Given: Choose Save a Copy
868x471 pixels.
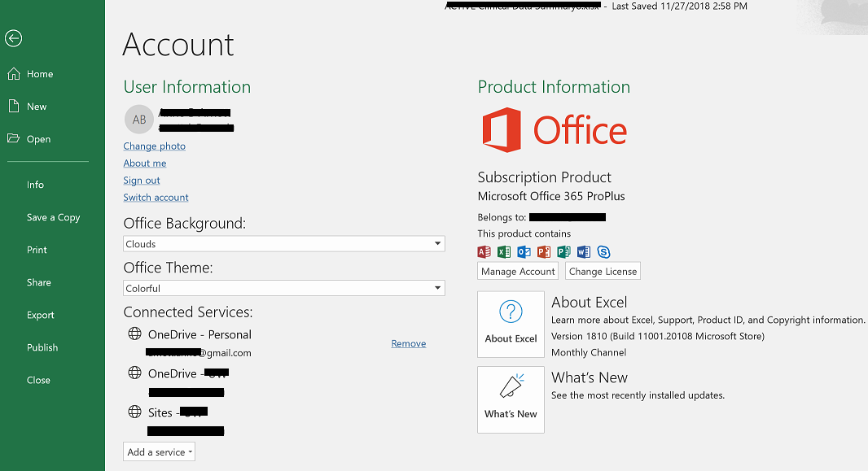Looking at the screenshot, I should click(53, 217).
